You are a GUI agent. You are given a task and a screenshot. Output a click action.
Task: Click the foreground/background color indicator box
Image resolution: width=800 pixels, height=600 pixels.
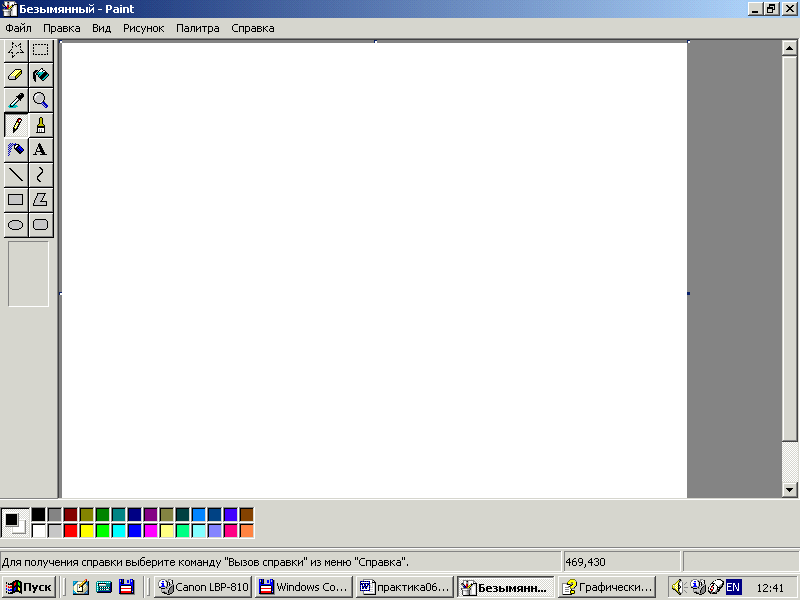15,522
